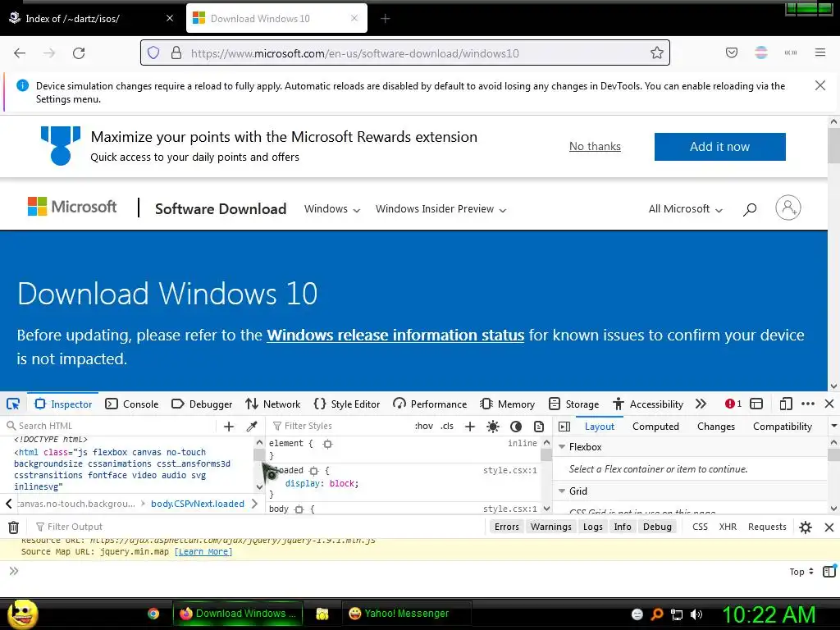Switch to the Debugger tab
The width and height of the screenshot is (840, 630).
202,404
